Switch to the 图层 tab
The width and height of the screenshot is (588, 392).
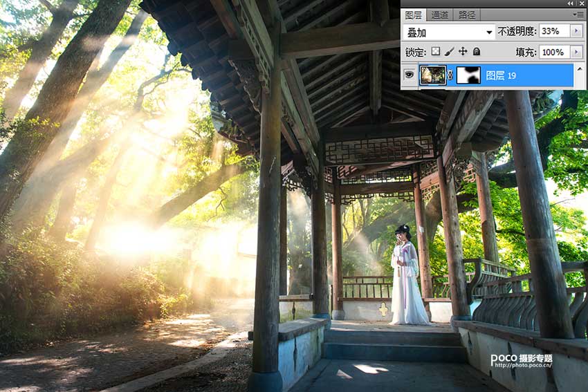[x=413, y=15]
